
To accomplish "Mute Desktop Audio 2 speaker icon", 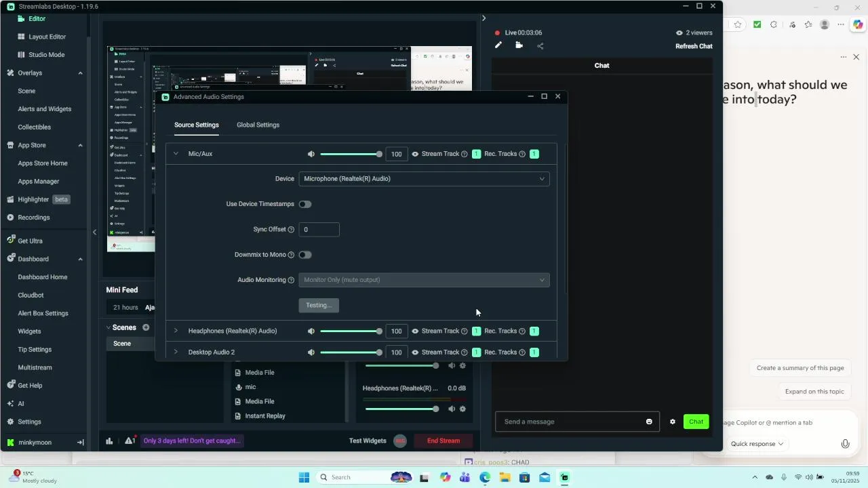I will pyautogui.click(x=311, y=352).
